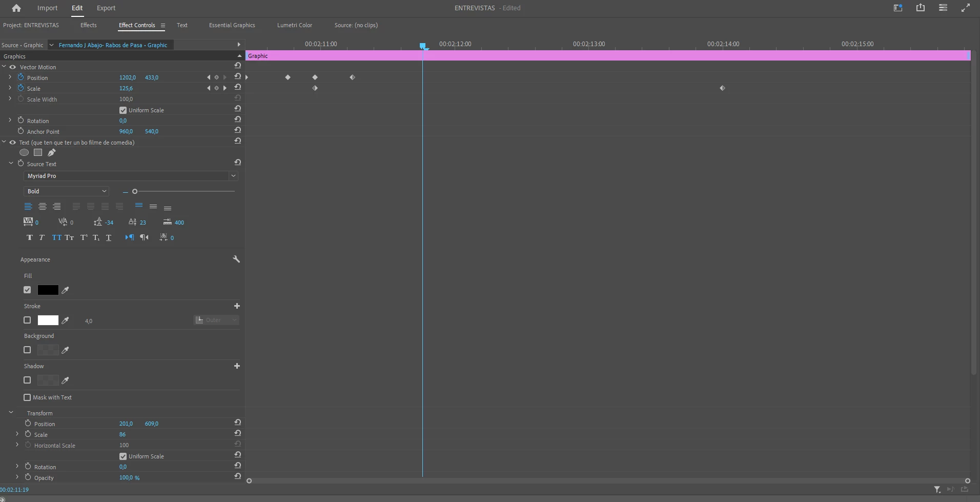Pick Fill color with eyedropper
Image resolution: width=980 pixels, height=502 pixels.
click(x=65, y=290)
